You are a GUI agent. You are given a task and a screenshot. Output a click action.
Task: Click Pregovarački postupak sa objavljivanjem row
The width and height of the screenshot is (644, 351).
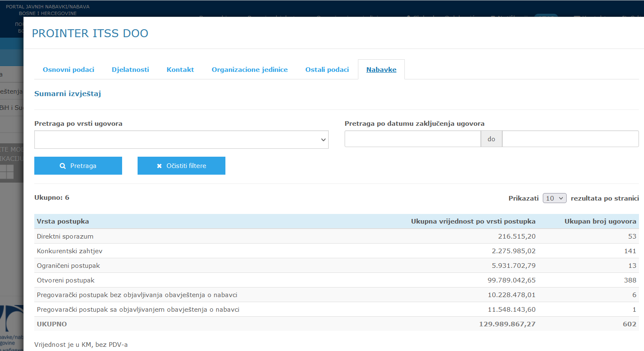(x=337, y=309)
